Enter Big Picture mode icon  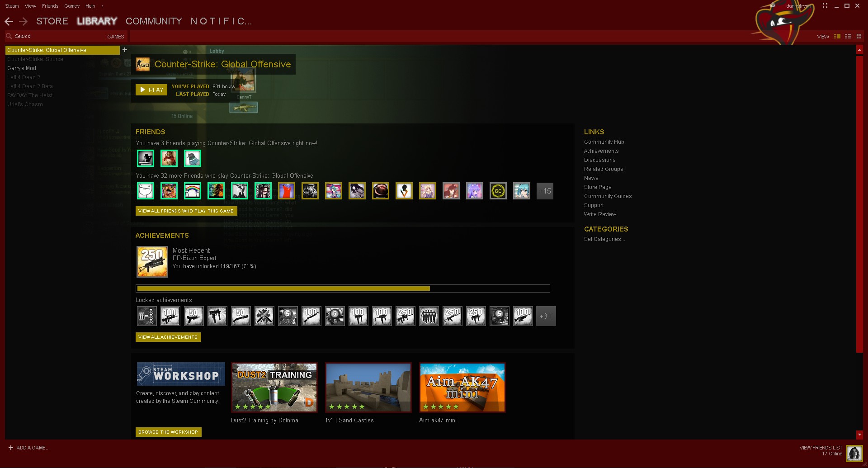tap(825, 6)
